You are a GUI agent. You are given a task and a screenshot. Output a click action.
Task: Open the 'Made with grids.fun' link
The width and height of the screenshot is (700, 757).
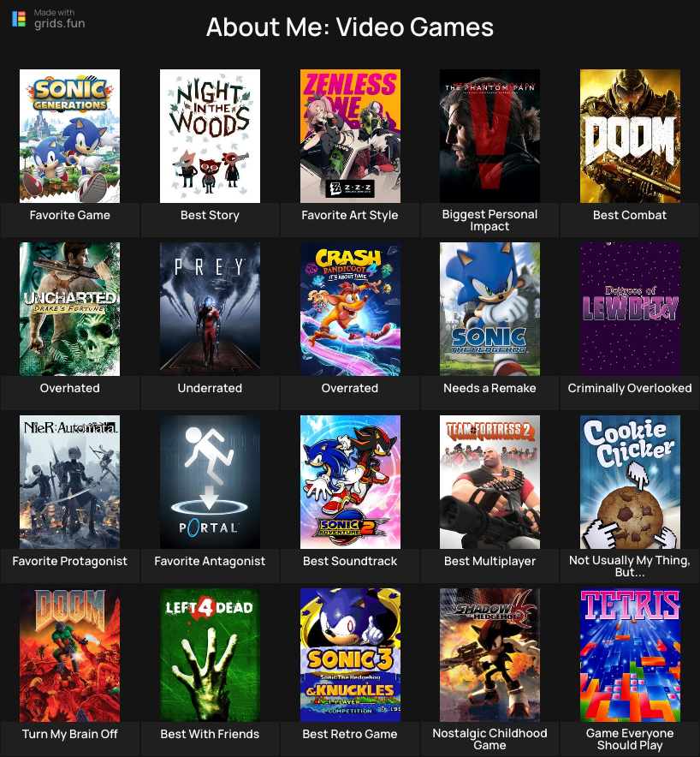pyautogui.click(x=49, y=19)
